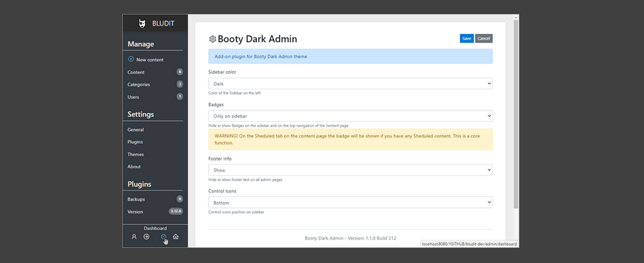
Task: Click the 'Dashboard' tooltip label in sidebar footer
Action: pyautogui.click(x=155, y=228)
